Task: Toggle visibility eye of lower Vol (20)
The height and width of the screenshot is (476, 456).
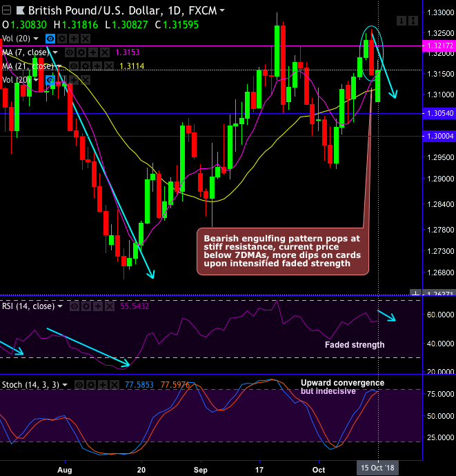Action: coord(50,80)
